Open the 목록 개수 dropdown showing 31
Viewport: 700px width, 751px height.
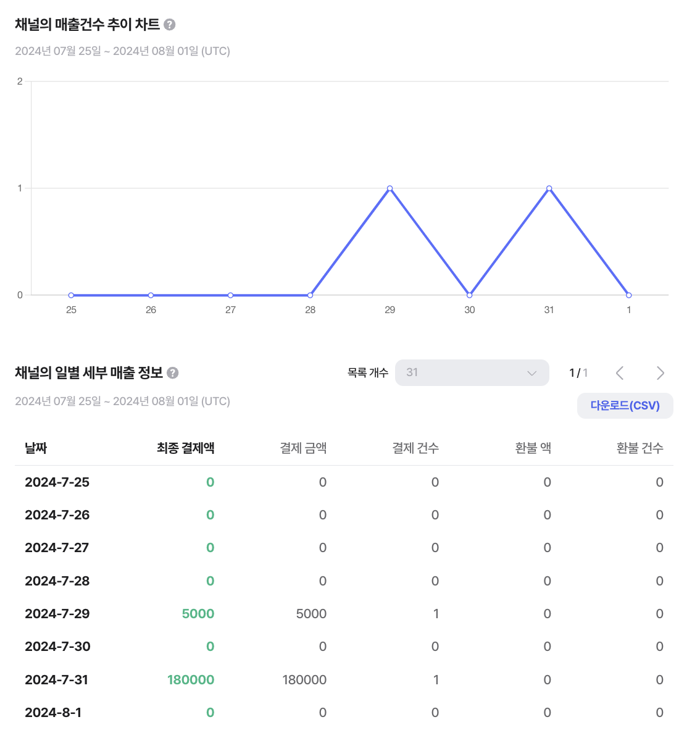472,372
